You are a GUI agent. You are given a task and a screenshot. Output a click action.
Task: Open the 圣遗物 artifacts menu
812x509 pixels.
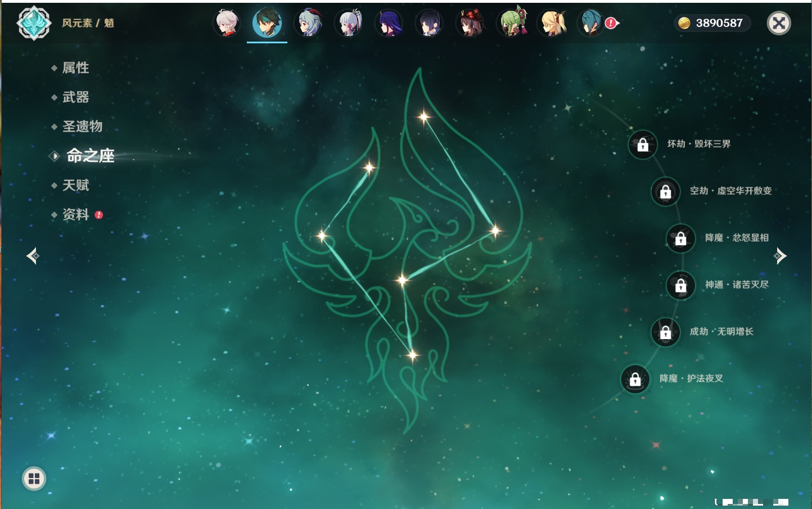82,127
